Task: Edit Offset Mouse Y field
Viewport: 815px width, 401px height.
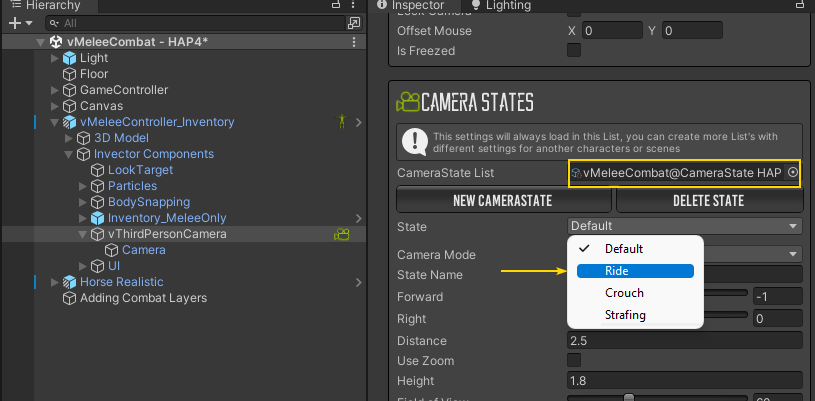Action: click(692, 31)
